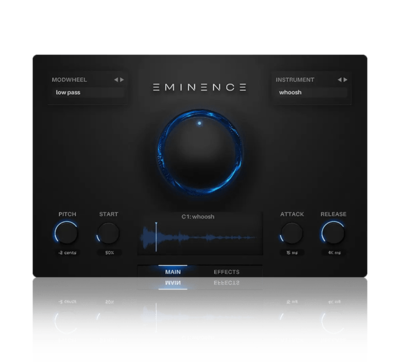Click the INSTRUMENT label
The height and width of the screenshot is (362, 400).
tap(295, 80)
